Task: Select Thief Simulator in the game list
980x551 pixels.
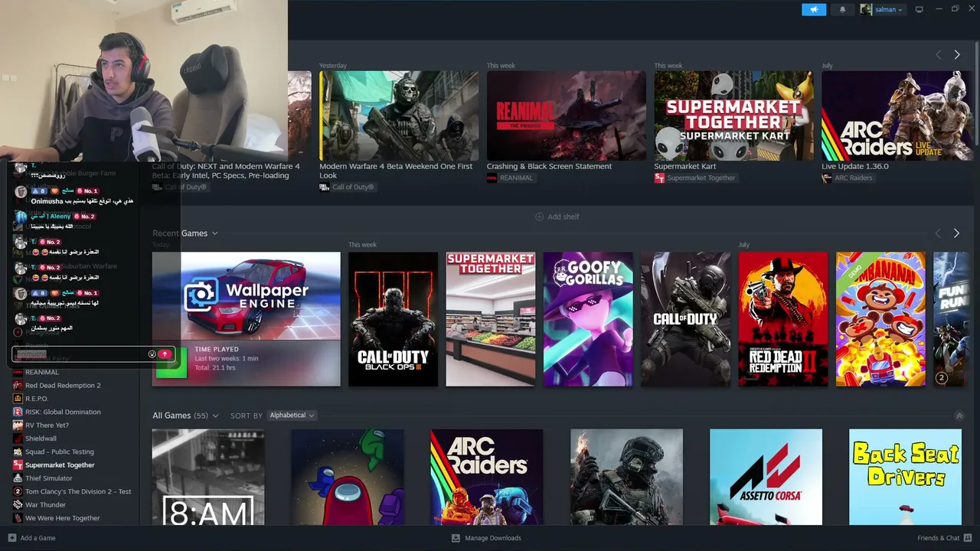Action: click(x=49, y=478)
